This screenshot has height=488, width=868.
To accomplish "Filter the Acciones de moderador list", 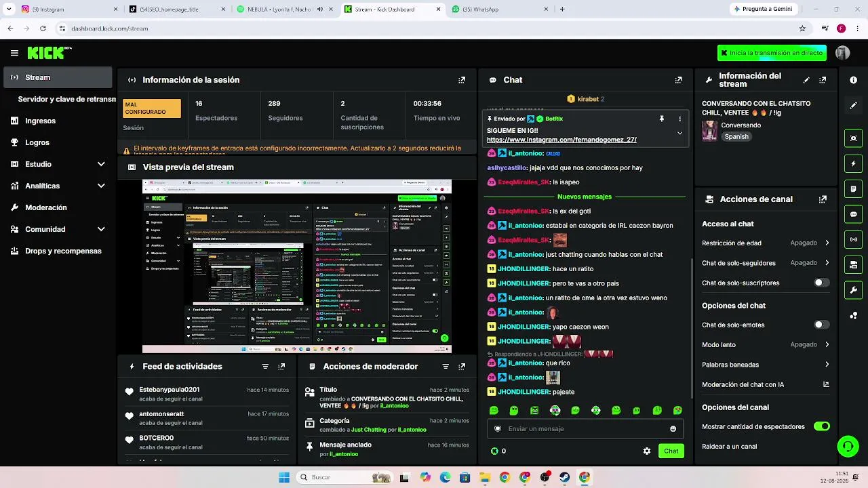I will pyautogui.click(x=446, y=367).
